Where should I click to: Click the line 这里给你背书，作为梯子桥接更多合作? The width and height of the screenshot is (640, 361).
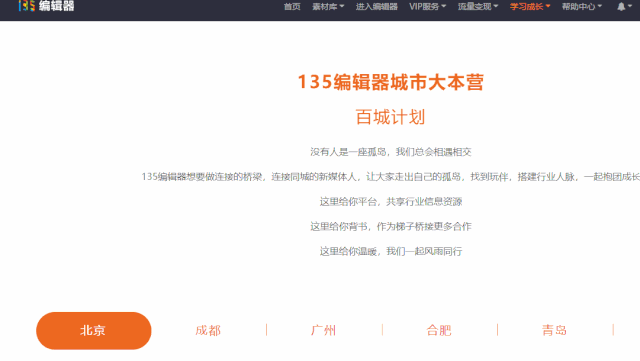pyautogui.click(x=391, y=226)
